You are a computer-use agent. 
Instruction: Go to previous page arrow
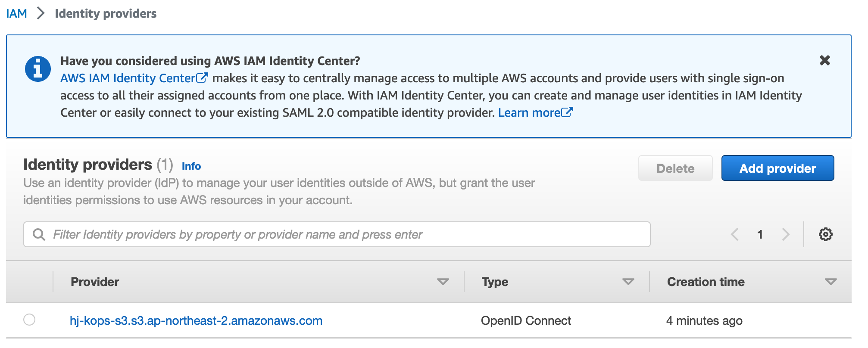(735, 234)
